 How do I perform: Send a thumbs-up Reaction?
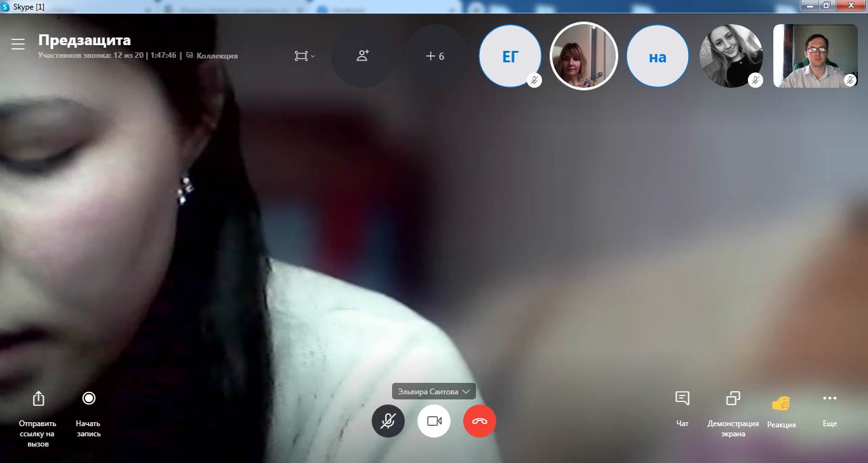[781, 403]
